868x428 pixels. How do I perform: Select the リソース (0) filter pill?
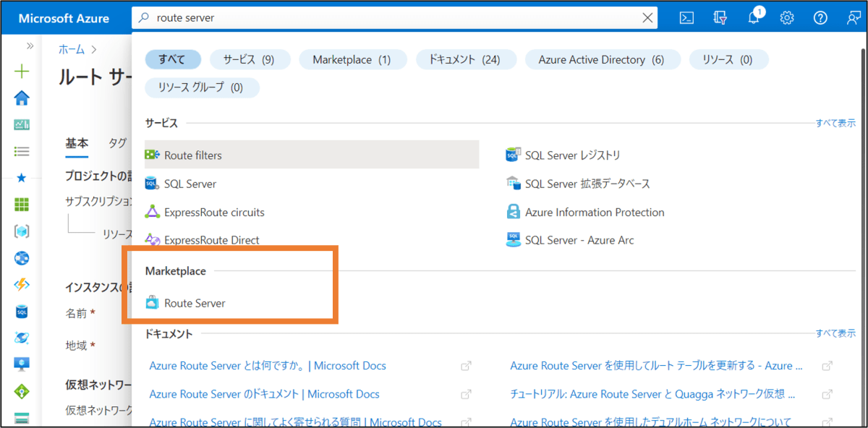pos(728,59)
